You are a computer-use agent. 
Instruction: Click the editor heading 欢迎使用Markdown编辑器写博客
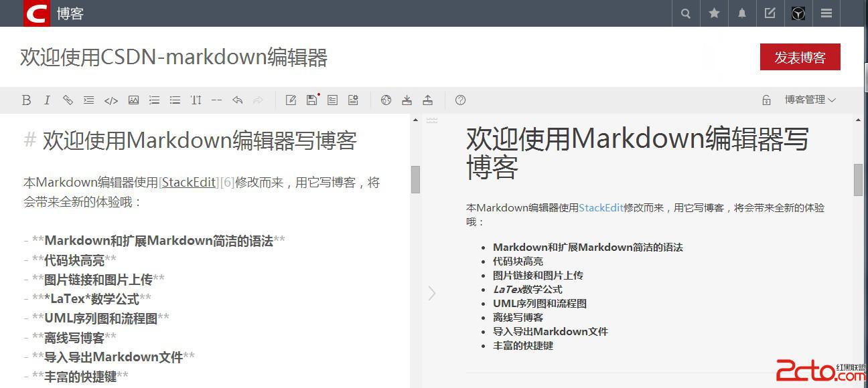190,140
